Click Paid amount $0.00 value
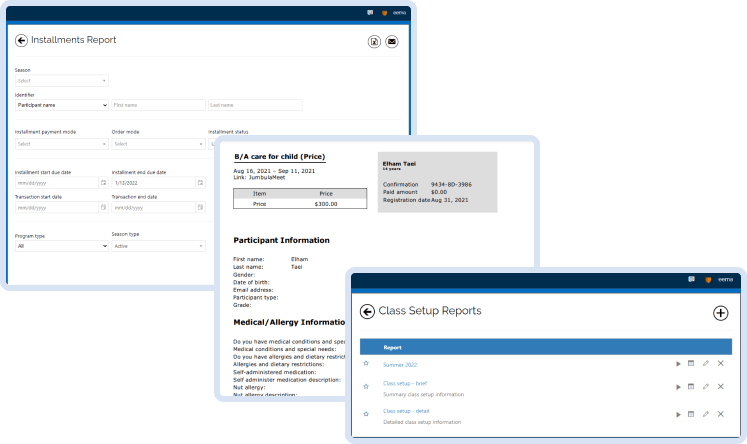Image resolution: width=747 pixels, height=444 pixels. coord(439,192)
